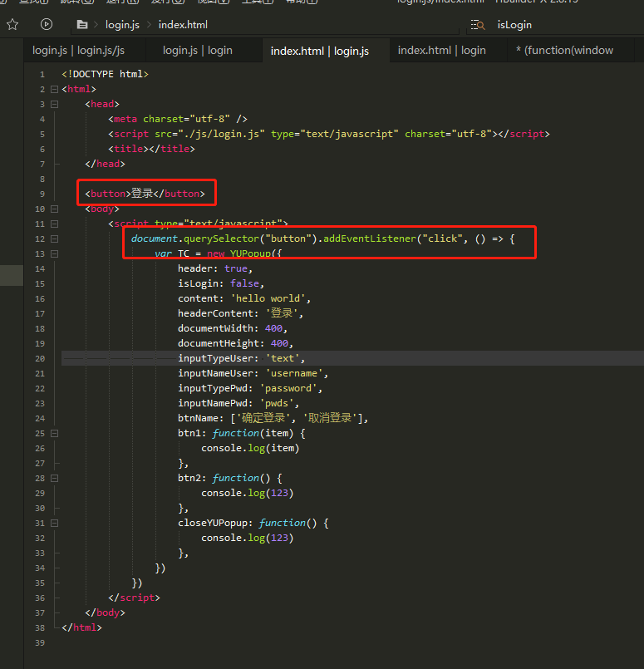The height and width of the screenshot is (669, 644).
Task: Collapse the btn2 function fold on line 28
Action: point(54,479)
